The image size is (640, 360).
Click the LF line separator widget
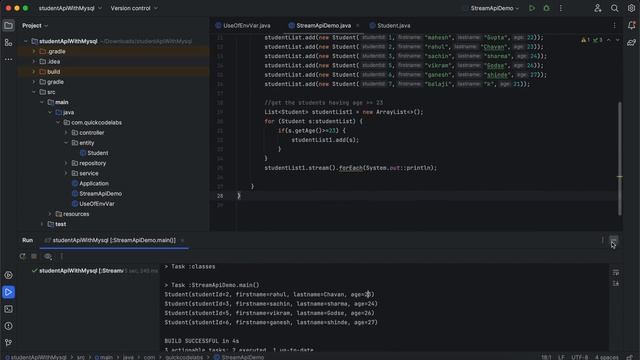(561, 357)
